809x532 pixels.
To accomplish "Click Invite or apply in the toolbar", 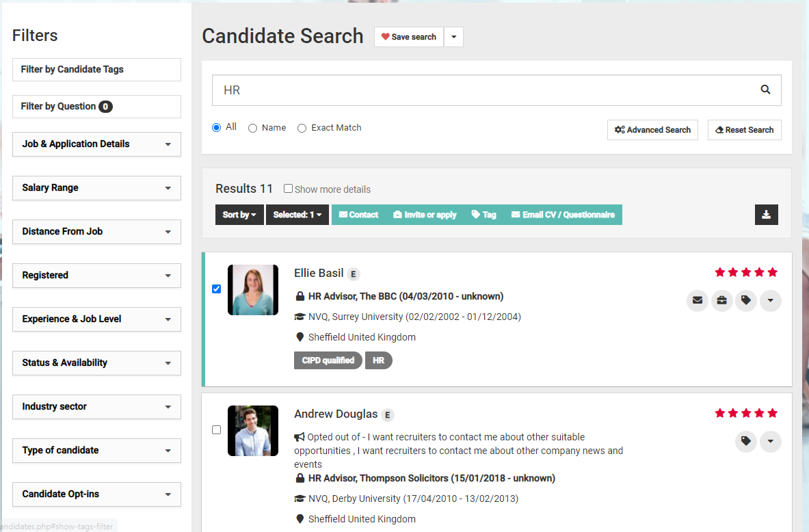I will point(425,215).
